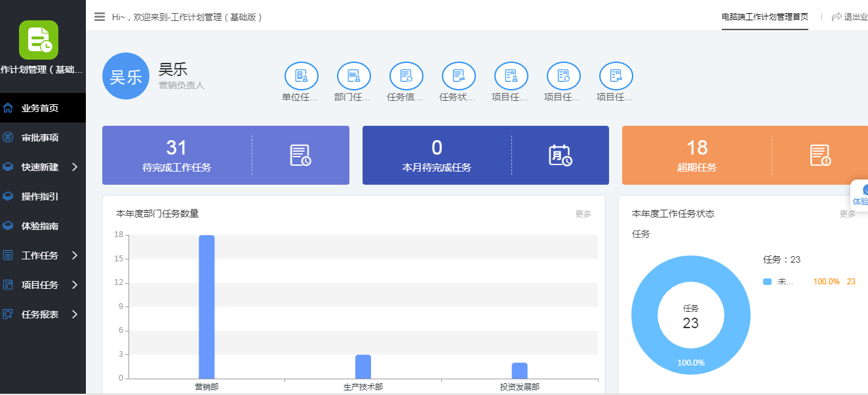Click the 营销负责人 role text
868x395 pixels.
click(182, 85)
